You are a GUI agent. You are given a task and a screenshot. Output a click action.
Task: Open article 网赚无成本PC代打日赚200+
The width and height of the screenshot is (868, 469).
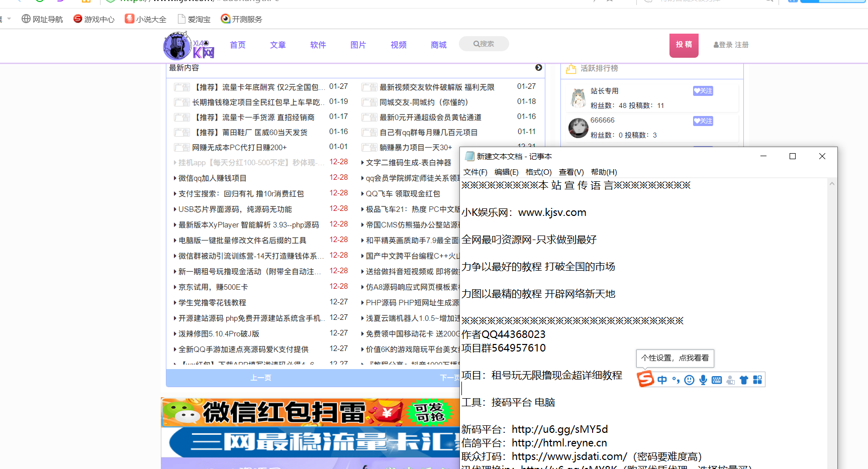click(x=239, y=148)
